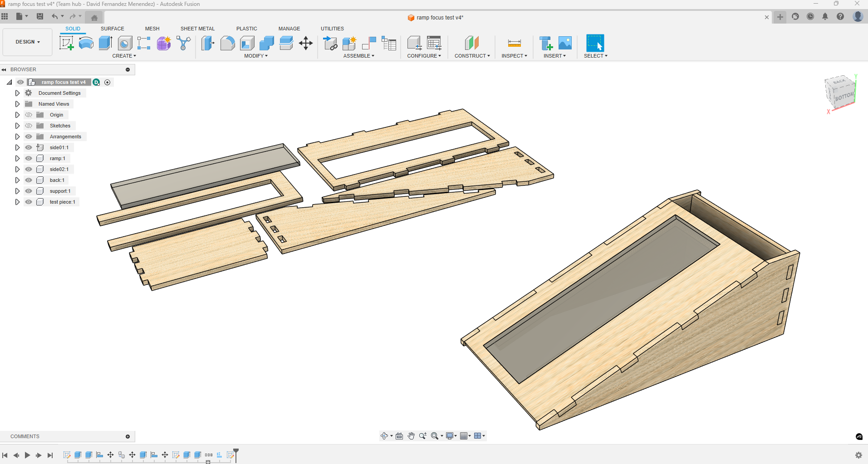
Task: Open the Measure tool under Inspect
Action: tap(514, 43)
